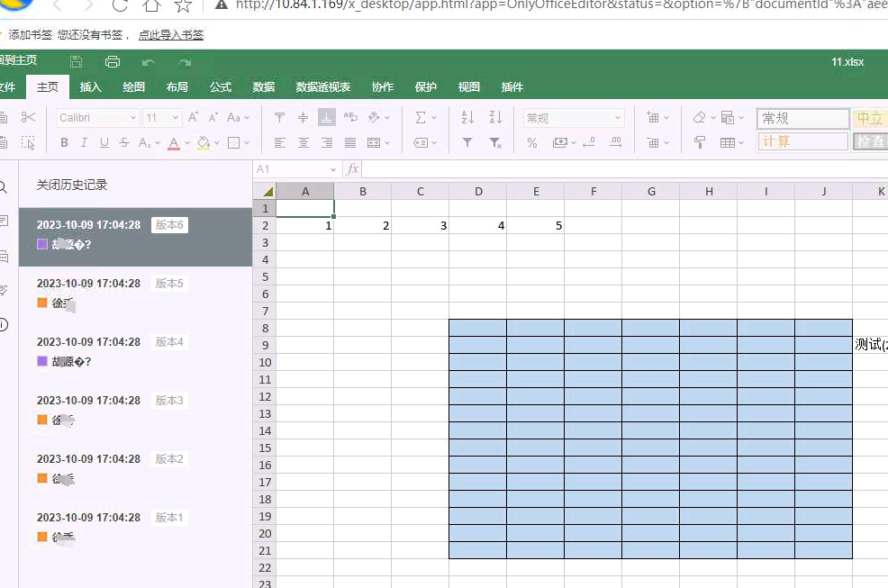This screenshot has height=588, width=888.
Task: Clear filter funnel with x icon
Action: [x=495, y=143]
